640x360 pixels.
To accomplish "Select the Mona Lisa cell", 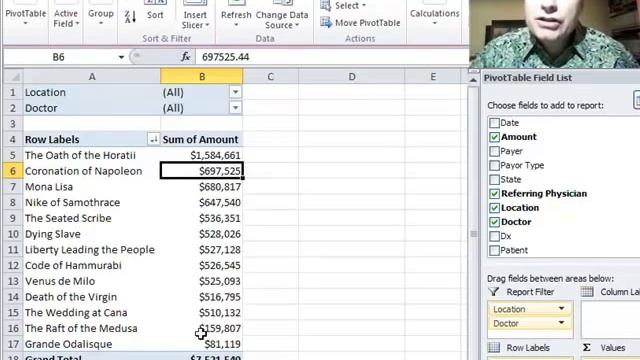I will click(92, 187).
